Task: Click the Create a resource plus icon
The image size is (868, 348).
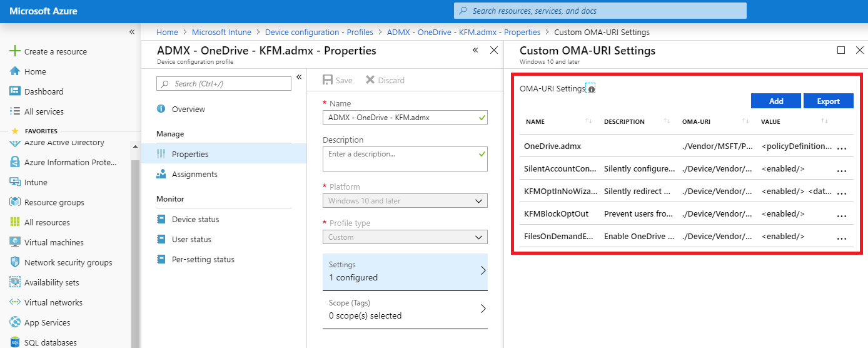Action: click(15, 51)
